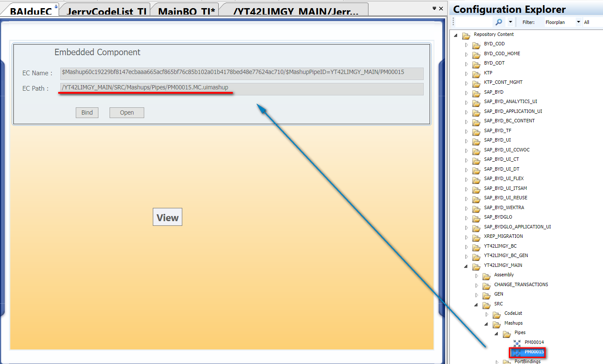Viewport: 603px width, 364px height.
Task: Click the EC Path input field
Action: click(x=242, y=89)
